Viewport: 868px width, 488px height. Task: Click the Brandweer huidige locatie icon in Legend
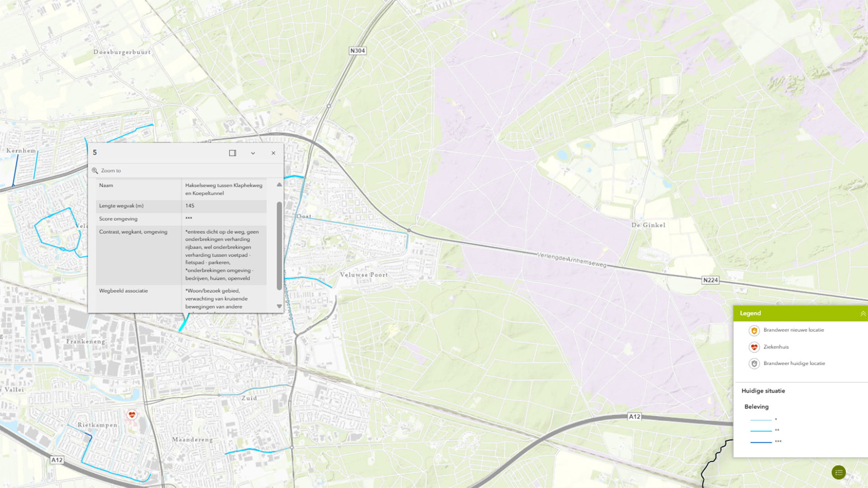[754, 363]
